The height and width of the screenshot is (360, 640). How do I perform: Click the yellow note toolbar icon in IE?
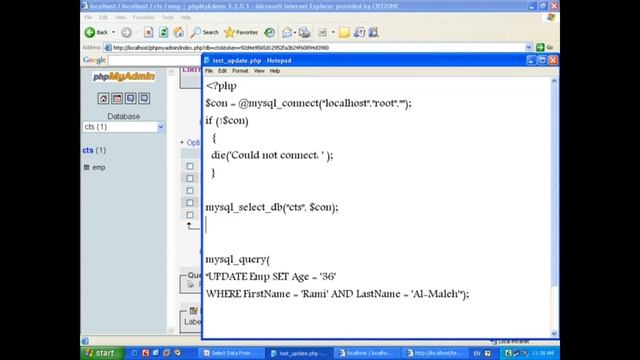point(344,32)
